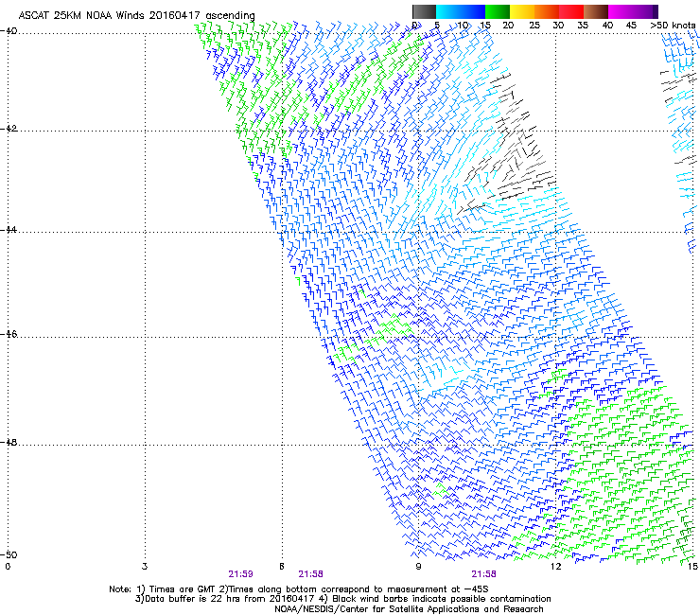
Task: Click the longitude 6 axis label
Action: [282, 567]
